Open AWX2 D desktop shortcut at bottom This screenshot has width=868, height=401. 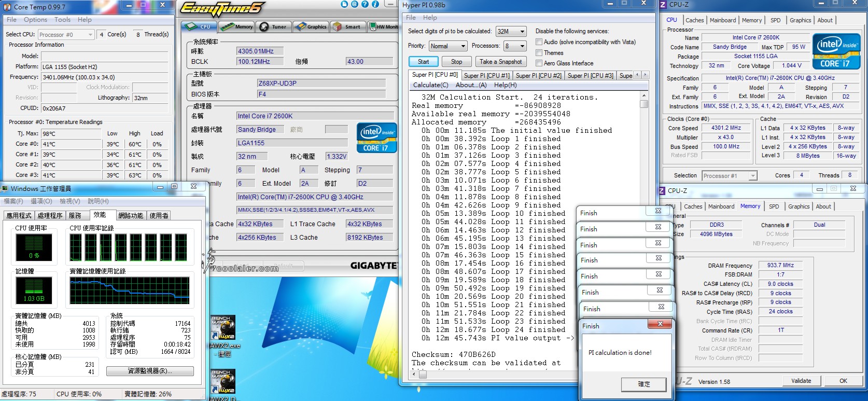tap(223, 384)
